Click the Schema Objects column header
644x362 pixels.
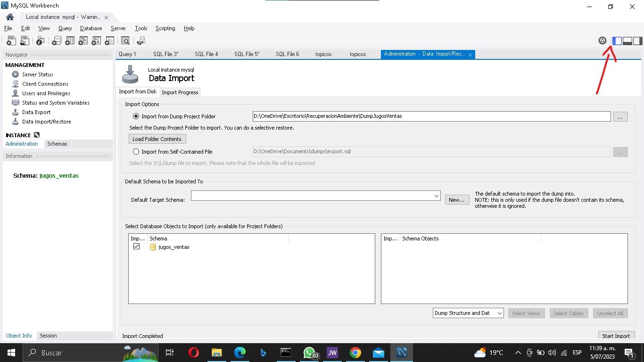click(x=470, y=239)
